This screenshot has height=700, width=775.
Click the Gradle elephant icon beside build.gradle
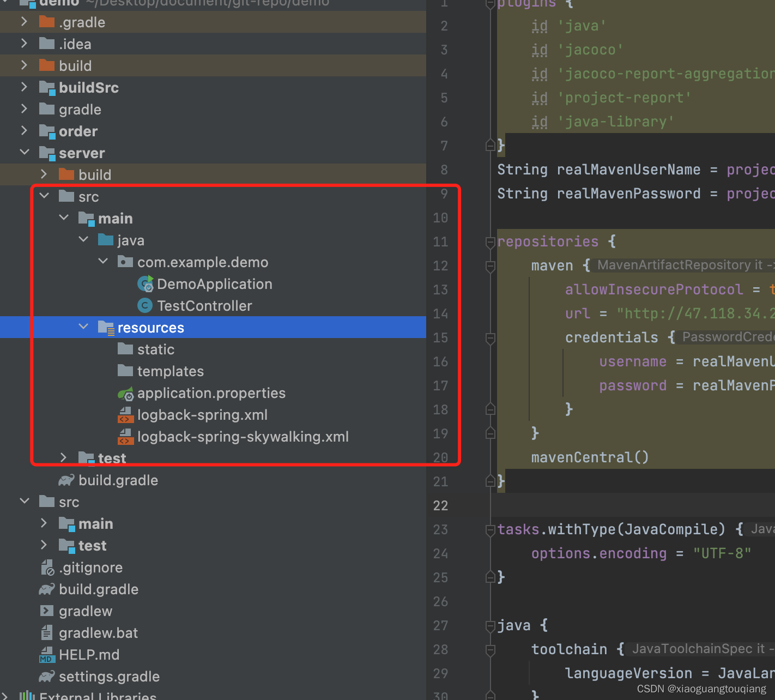click(x=65, y=480)
